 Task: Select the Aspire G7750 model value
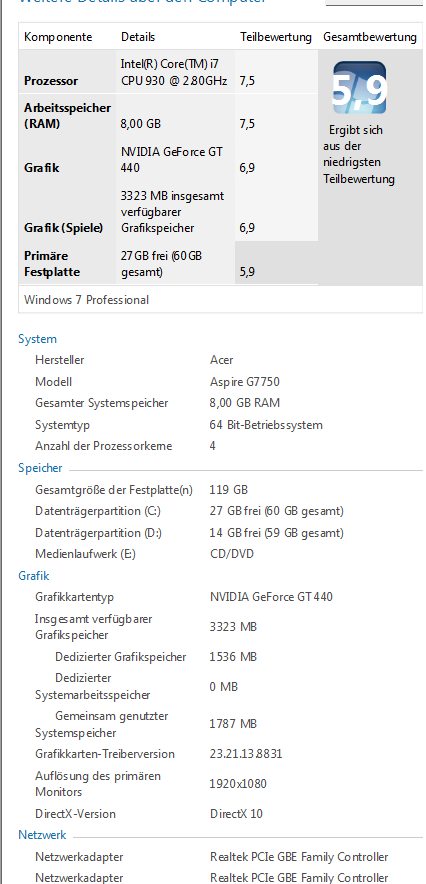(x=245, y=382)
